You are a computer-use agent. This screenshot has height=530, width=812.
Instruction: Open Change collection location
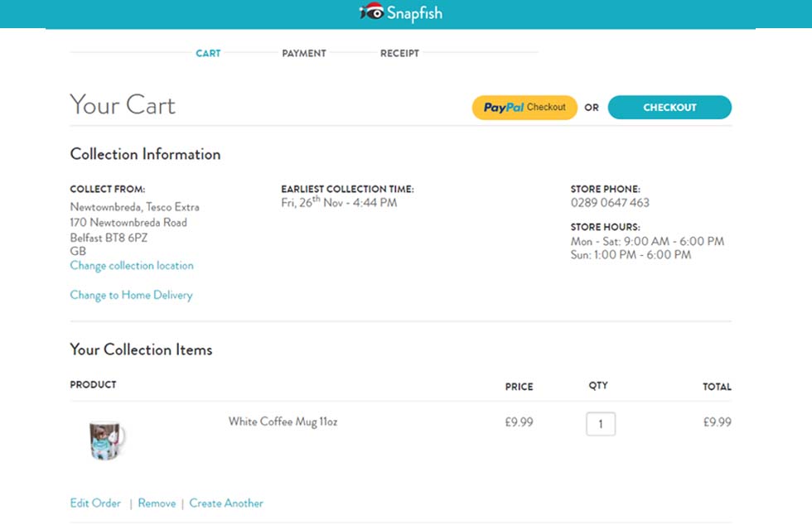tap(131, 265)
